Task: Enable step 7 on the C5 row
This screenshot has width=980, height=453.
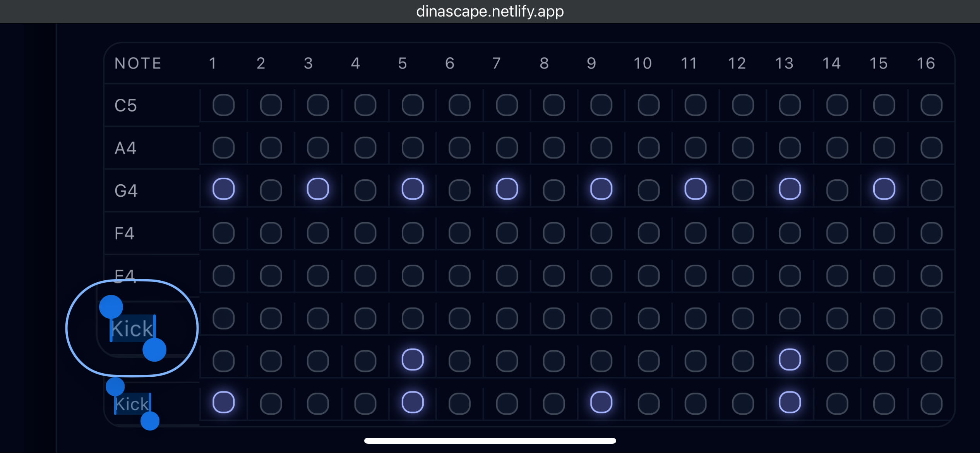Action: tap(506, 105)
